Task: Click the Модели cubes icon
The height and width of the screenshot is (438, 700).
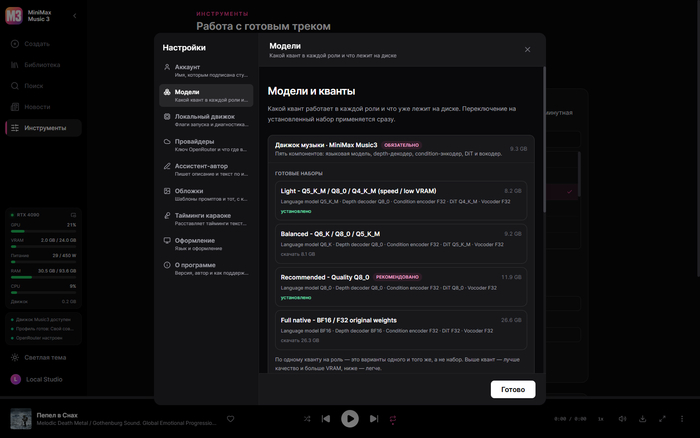Action: [x=167, y=92]
